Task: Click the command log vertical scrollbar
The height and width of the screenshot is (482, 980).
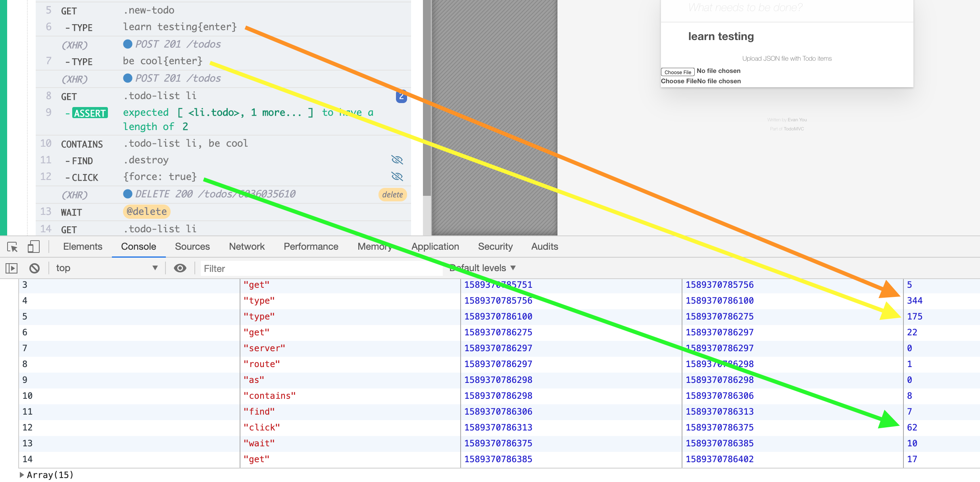Action: click(427, 99)
